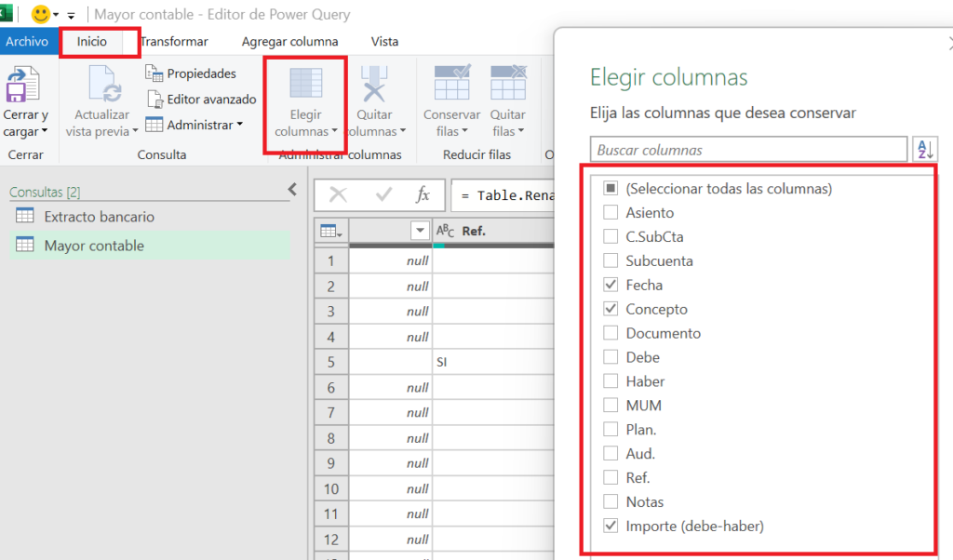The image size is (953, 560).
Task: Switch to the Agregar columna tab
Action: pyautogui.click(x=290, y=41)
